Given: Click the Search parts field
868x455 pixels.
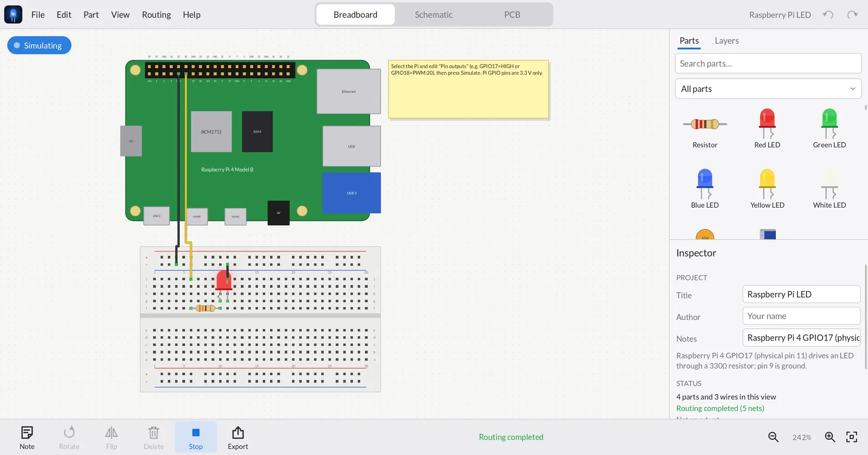Looking at the screenshot, I should coord(768,63).
